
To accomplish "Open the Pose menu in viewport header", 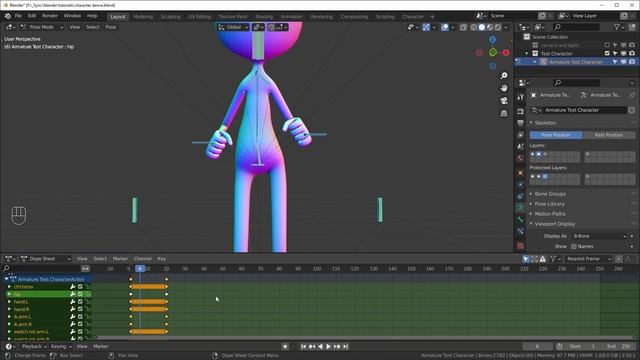I will (x=111, y=27).
